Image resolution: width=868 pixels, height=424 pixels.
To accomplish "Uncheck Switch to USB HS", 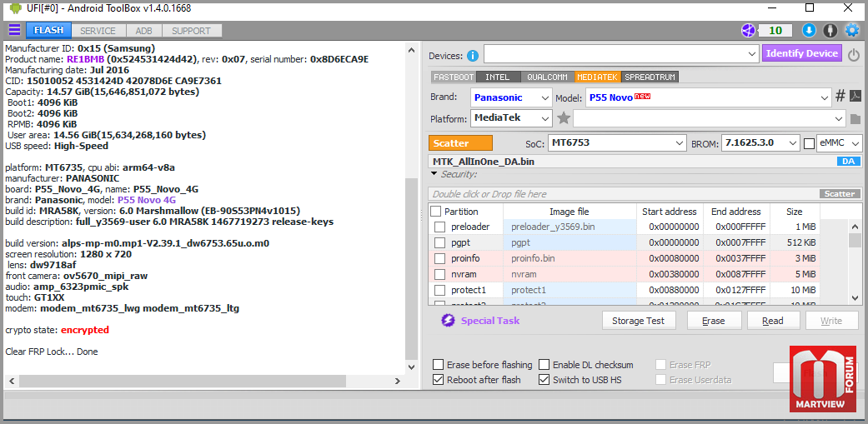I will [544, 380].
